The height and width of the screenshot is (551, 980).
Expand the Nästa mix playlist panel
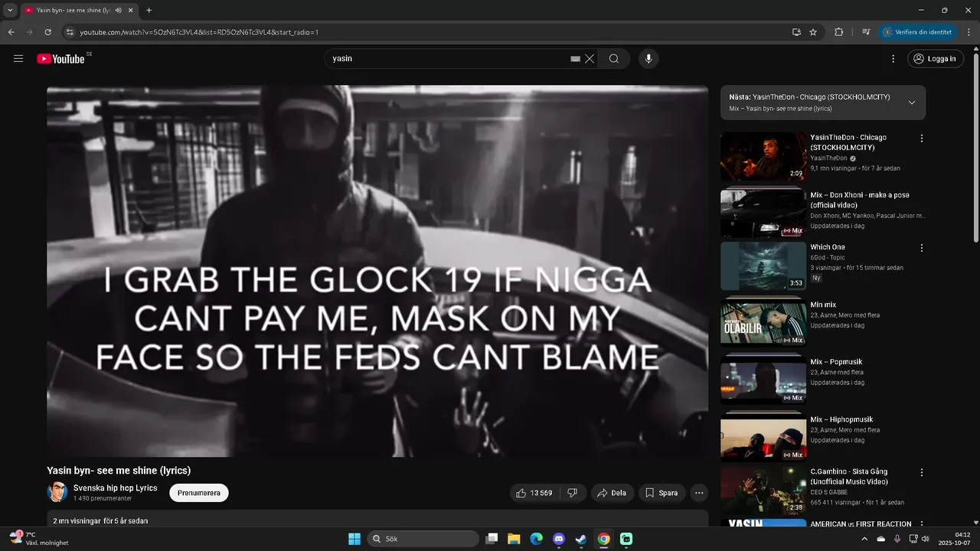click(911, 103)
